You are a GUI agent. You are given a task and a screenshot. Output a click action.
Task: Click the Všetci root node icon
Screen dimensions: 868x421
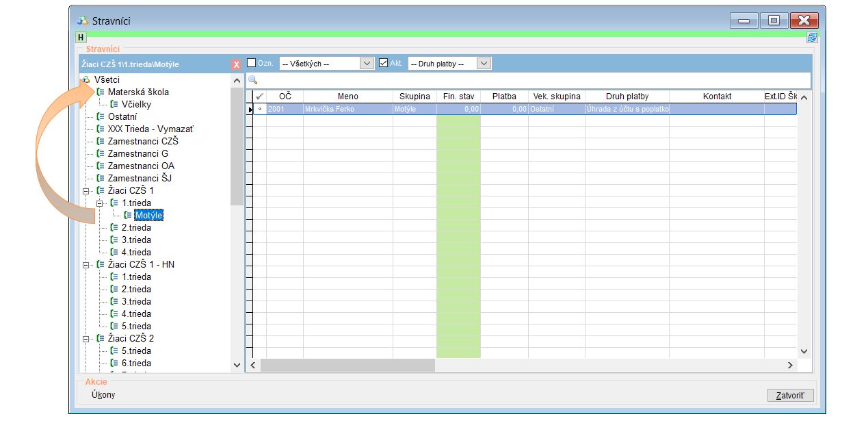pyautogui.click(x=86, y=80)
